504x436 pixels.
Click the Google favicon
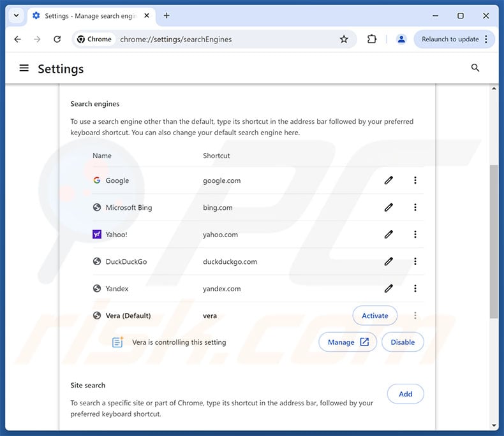(x=97, y=180)
